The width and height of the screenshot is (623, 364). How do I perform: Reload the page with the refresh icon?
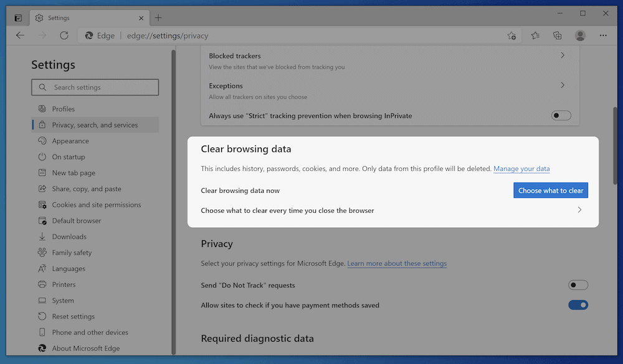point(64,35)
